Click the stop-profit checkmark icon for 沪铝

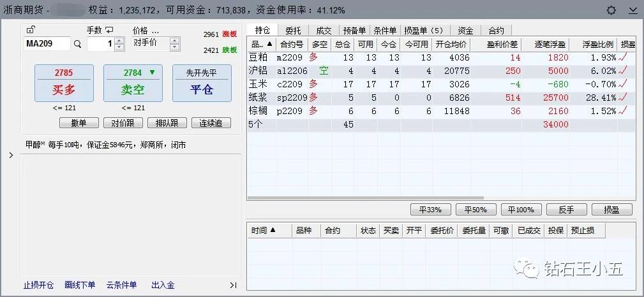click(624, 71)
